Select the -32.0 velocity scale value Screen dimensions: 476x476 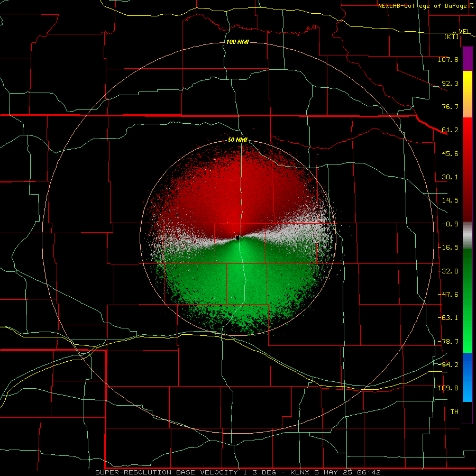448,271
